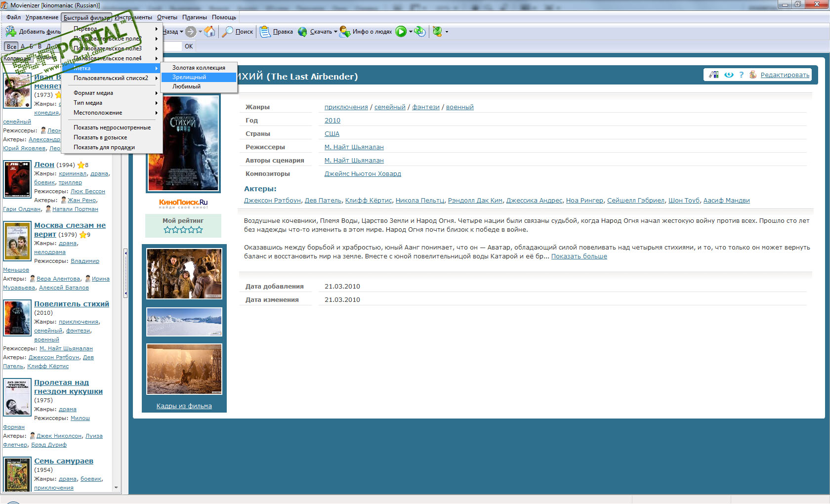The width and height of the screenshot is (830, 504).
Task: Click the filter text input field
Action: click(172, 46)
